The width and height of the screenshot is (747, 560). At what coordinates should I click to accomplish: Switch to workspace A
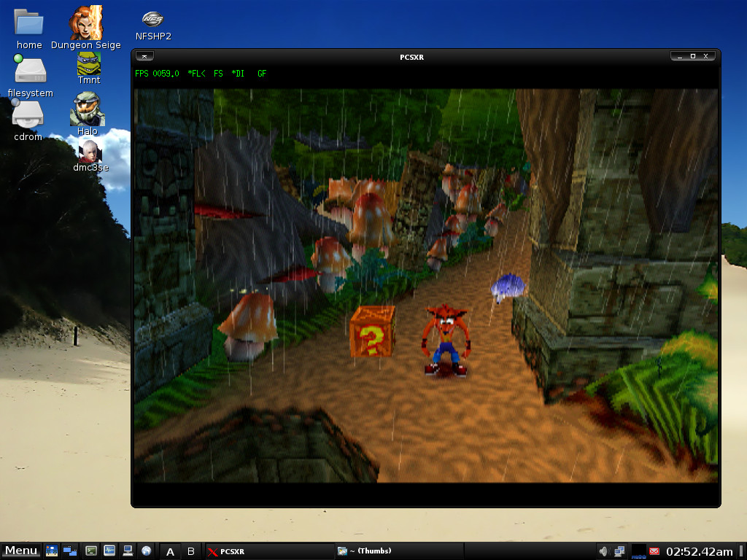pos(170,551)
